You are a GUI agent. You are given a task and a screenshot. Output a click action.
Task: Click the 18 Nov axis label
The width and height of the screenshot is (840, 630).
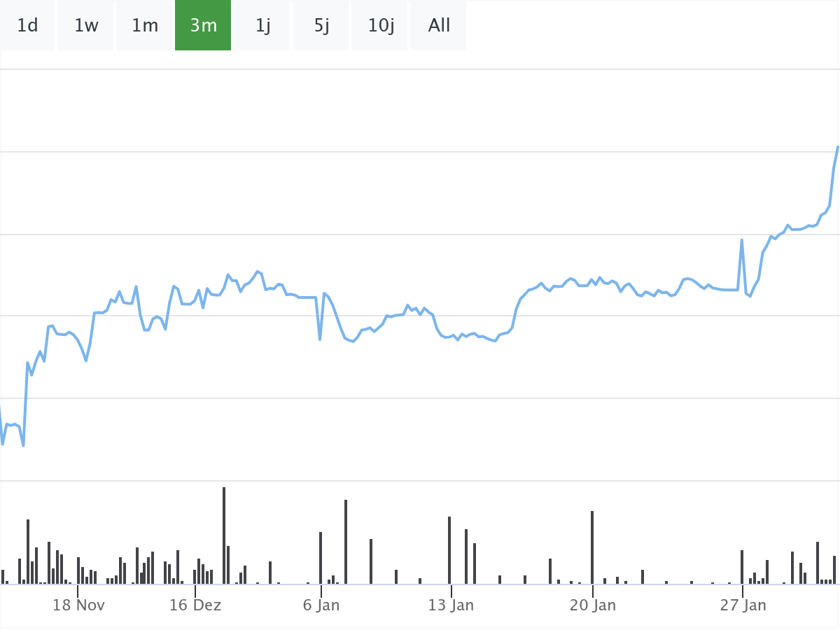pos(78,605)
